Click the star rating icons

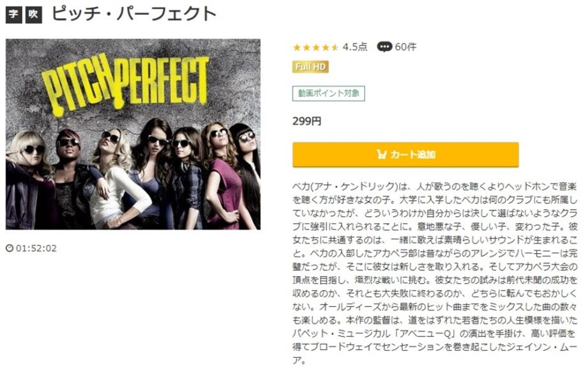(x=316, y=47)
